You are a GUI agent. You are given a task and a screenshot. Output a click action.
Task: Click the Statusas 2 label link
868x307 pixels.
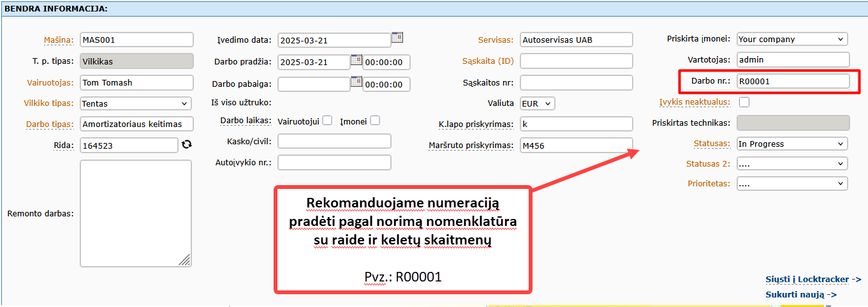(x=708, y=164)
